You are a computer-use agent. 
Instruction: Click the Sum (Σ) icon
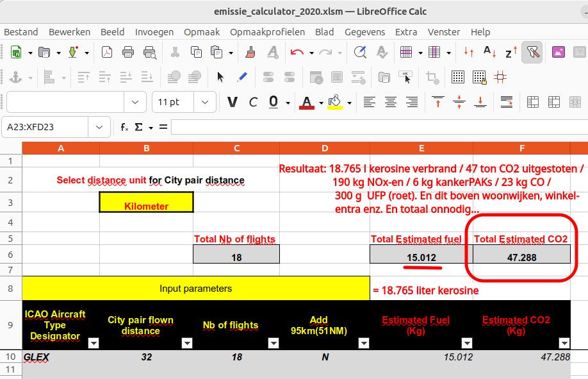(x=138, y=127)
